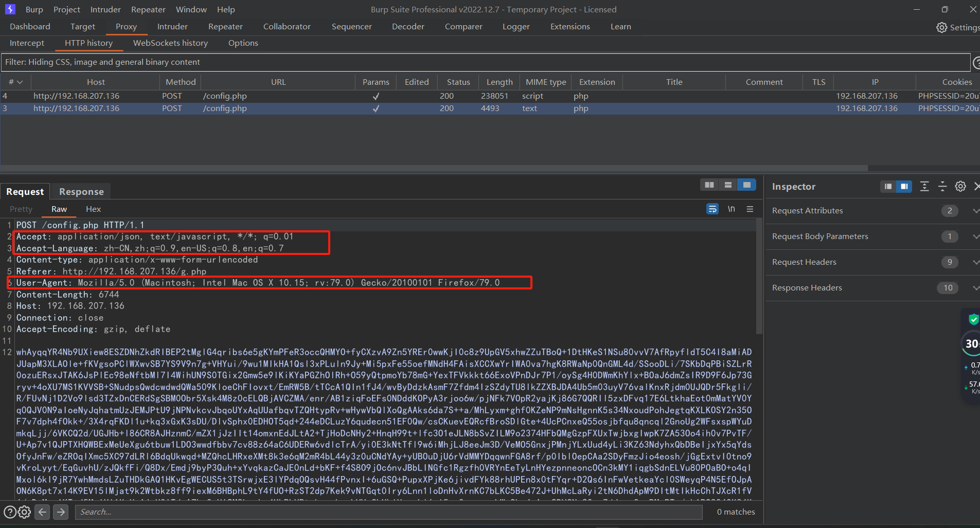Viewport: 980px width, 528px height.
Task: Open the Help menu
Action: [x=226, y=9]
